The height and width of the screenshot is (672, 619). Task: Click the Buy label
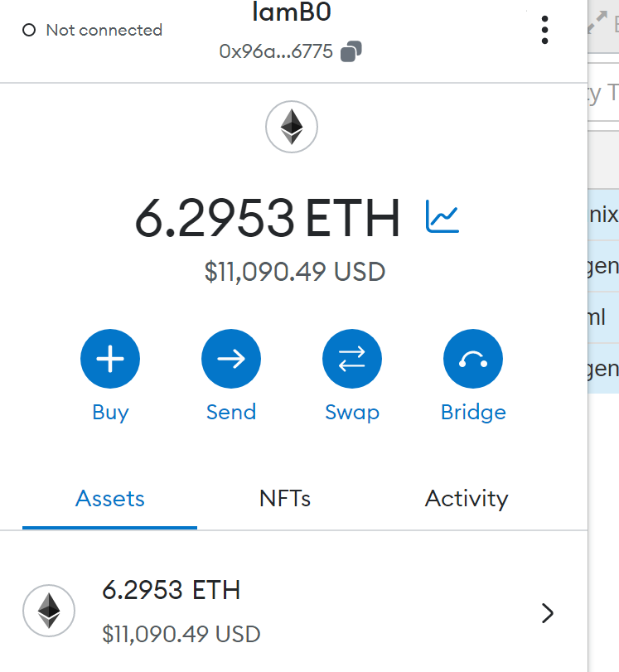point(110,413)
